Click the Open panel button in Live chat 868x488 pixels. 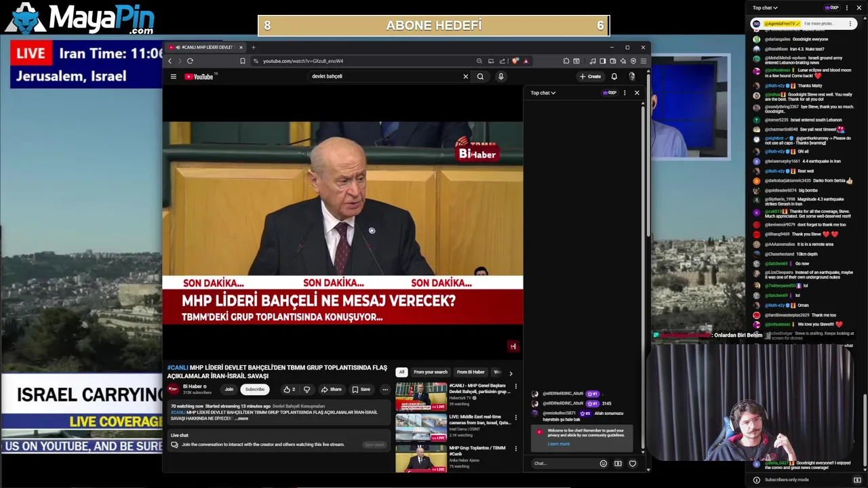coord(374,445)
